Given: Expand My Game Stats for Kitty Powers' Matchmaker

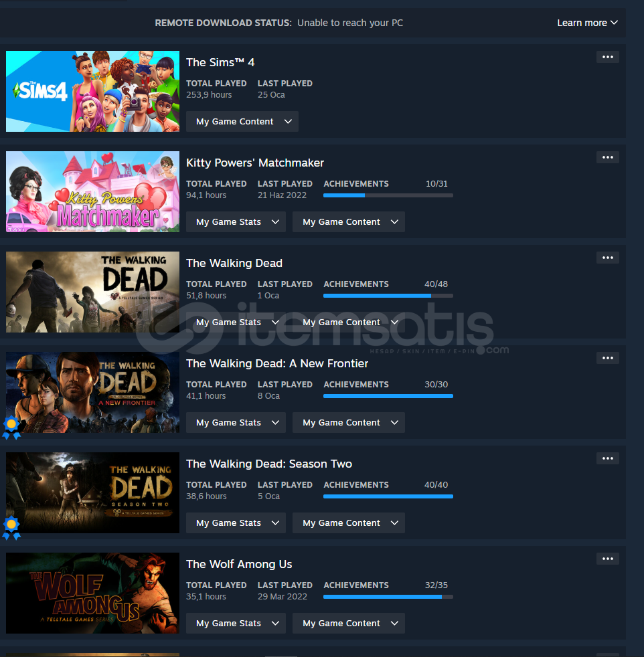Looking at the screenshot, I should (x=236, y=221).
